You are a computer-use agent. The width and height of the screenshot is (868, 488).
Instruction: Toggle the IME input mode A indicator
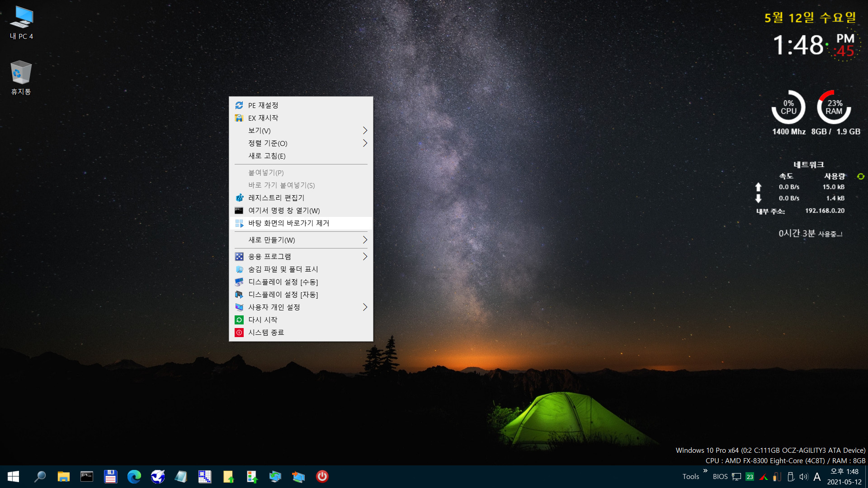point(817,477)
